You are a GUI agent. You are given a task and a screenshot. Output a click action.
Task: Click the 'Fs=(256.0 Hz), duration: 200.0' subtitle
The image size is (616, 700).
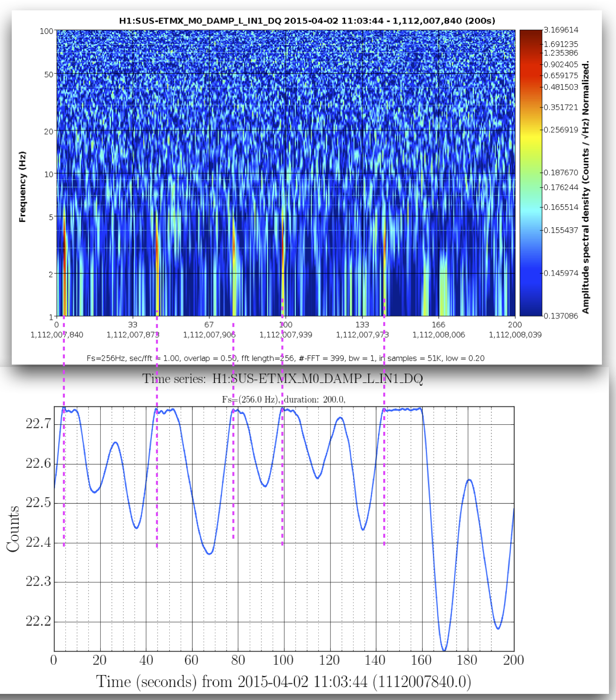(x=284, y=400)
